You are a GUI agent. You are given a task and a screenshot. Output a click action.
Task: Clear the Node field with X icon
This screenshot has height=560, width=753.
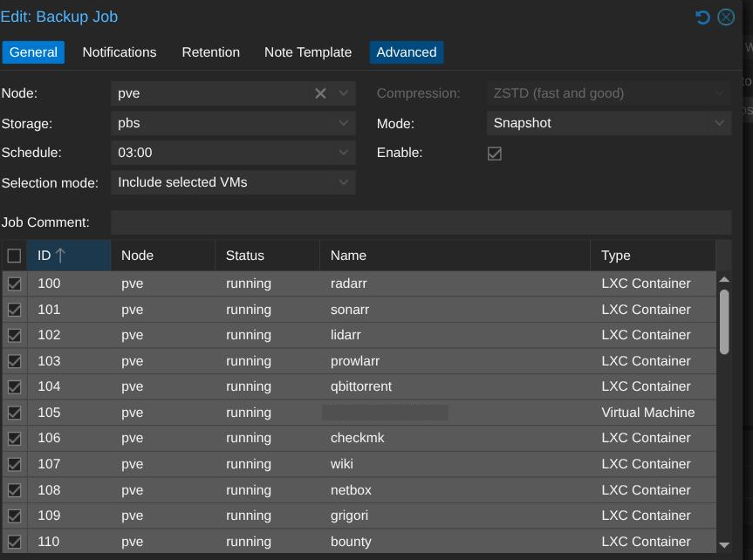[x=320, y=93]
